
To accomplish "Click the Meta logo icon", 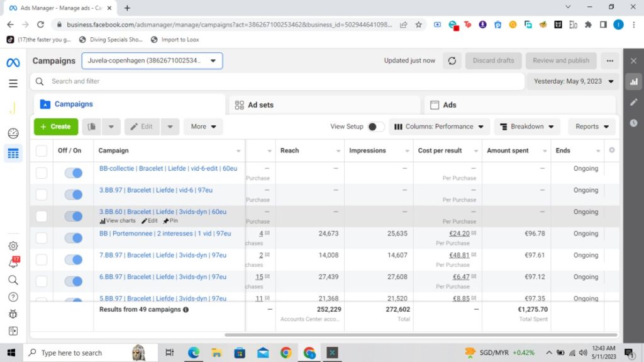I will point(13,62).
